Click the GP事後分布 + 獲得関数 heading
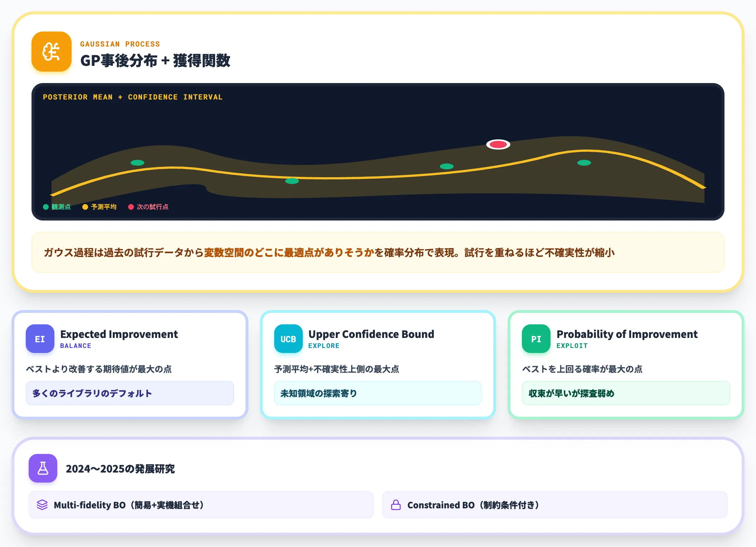Viewport: 756px width, 547px height. (x=155, y=60)
